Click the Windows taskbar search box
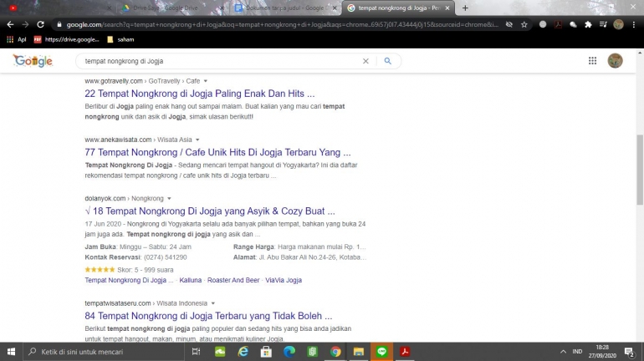This screenshot has width=644, height=361. [x=104, y=352]
